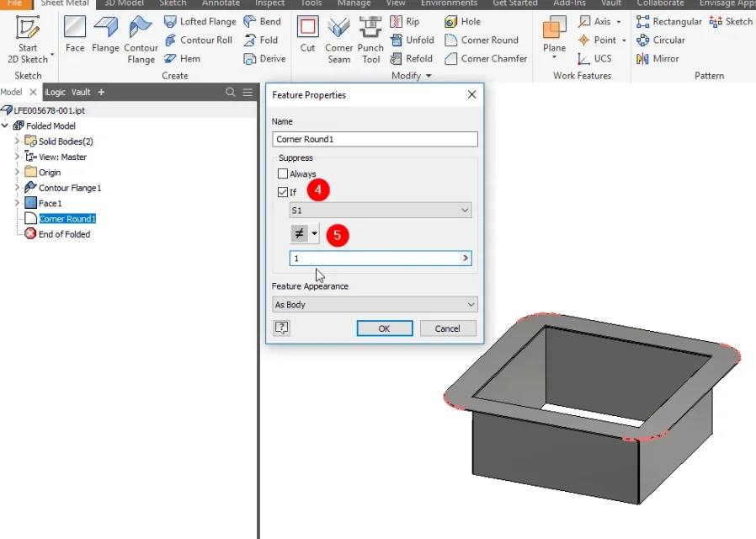Choose Corner Round in ribbon
This screenshot has width=756, height=539.
pyautogui.click(x=482, y=40)
